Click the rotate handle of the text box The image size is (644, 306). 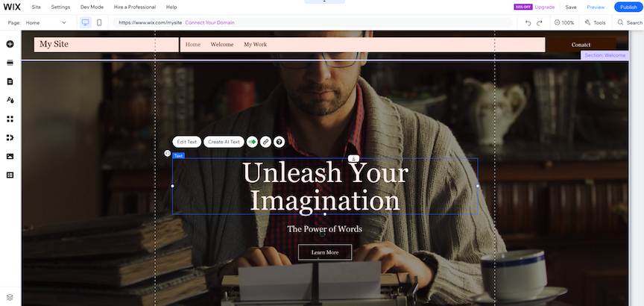pos(167,154)
